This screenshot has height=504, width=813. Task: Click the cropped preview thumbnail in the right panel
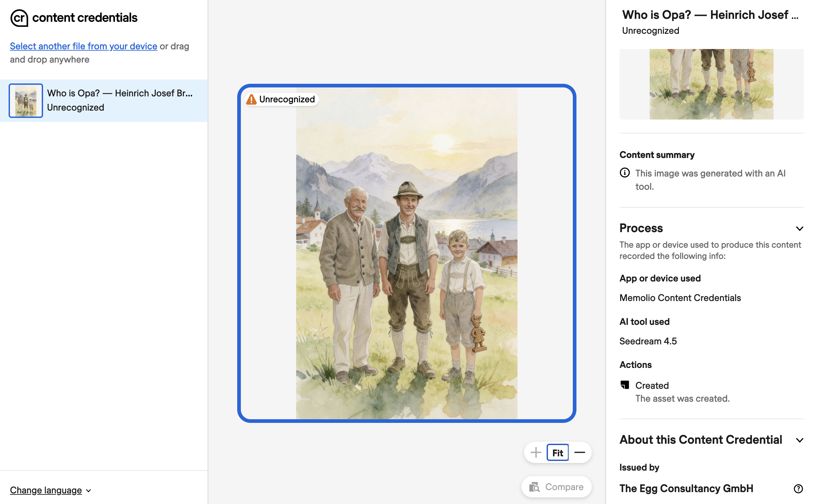[x=711, y=84]
